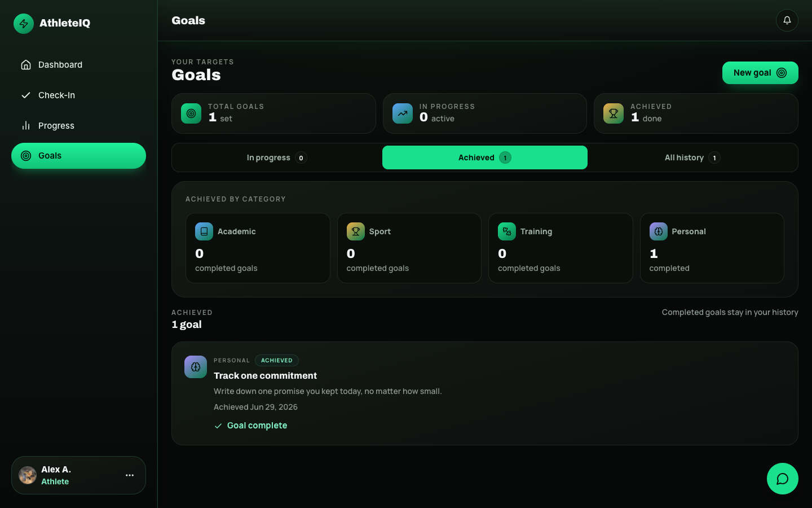The width and height of the screenshot is (812, 508).
Task: Click the Training dumbbell icon
Action: point(507,231)
